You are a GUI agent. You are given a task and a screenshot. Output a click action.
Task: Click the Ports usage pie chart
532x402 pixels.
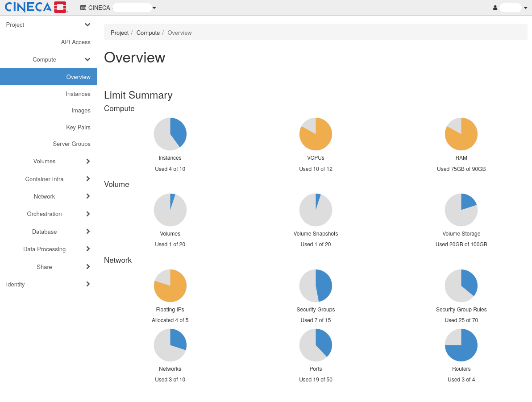tap(316, 345)
